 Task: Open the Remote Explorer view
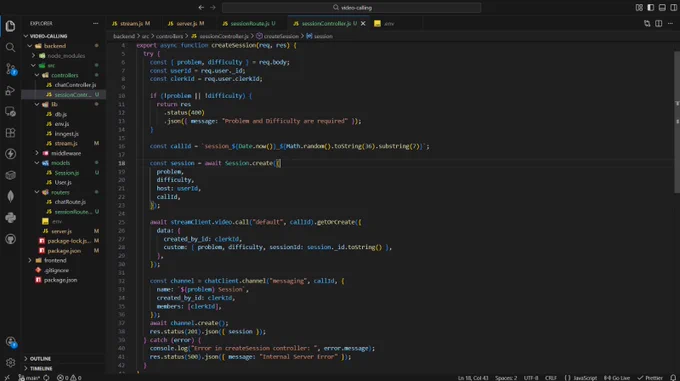tap(10, 111)
